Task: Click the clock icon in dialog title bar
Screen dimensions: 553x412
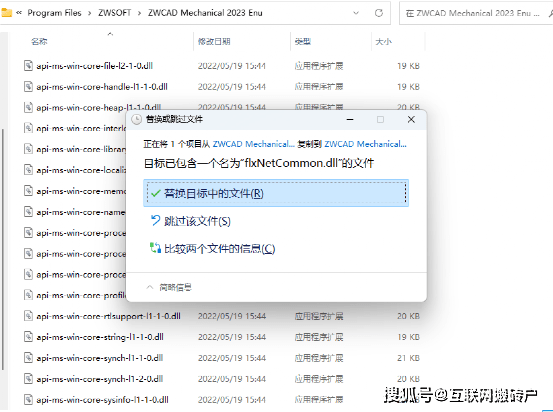Action: tap(136, 120)
